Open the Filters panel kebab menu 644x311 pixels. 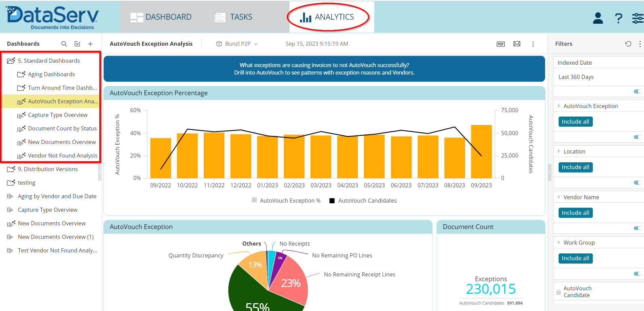(x=640, y=44)
